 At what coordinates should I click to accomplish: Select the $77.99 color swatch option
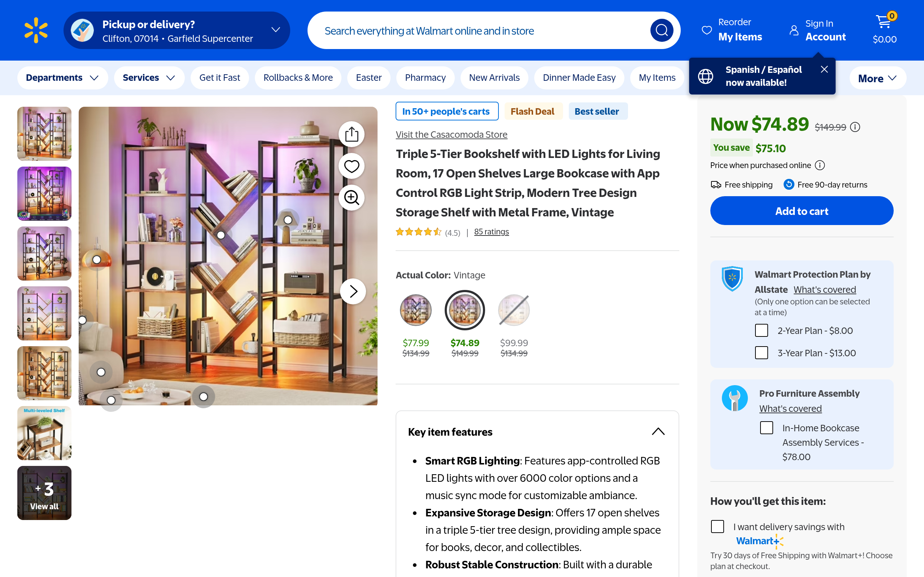click(x=415, y=310)
